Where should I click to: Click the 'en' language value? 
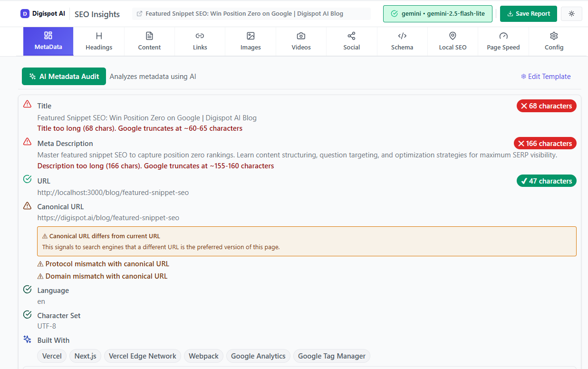41,301
